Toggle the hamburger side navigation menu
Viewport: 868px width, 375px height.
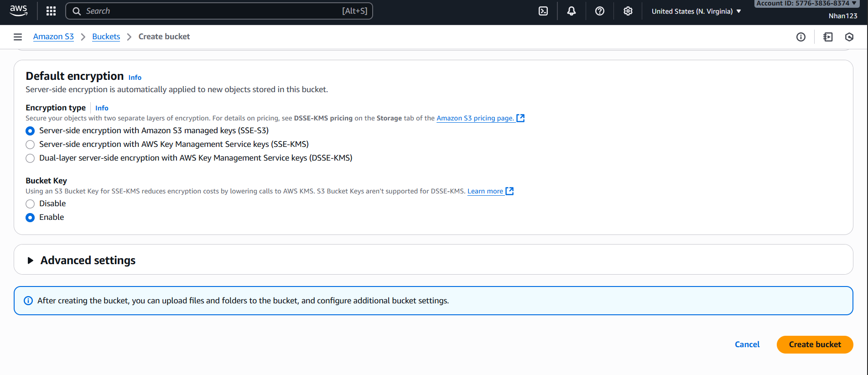click(18, 37)
